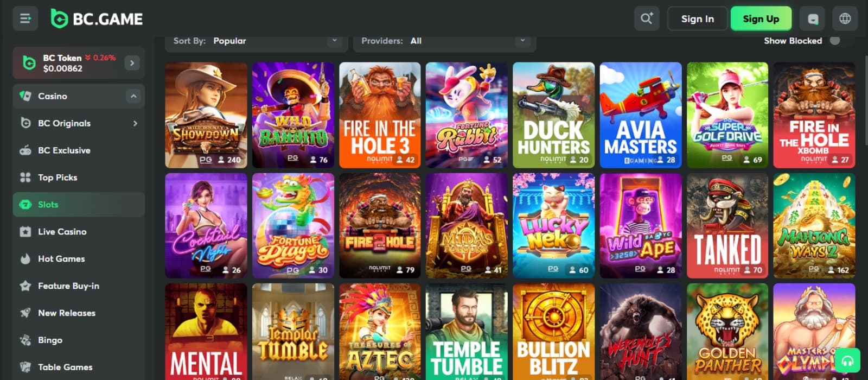Launch Fire in the Hole 3
This screenshot has height=380, width=868.
380,115
